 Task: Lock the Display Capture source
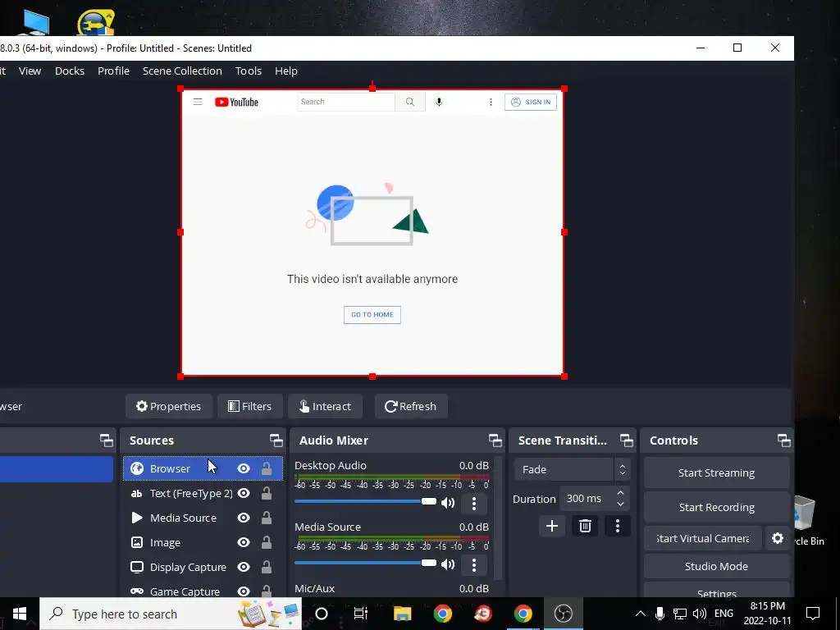click(267, 568)
